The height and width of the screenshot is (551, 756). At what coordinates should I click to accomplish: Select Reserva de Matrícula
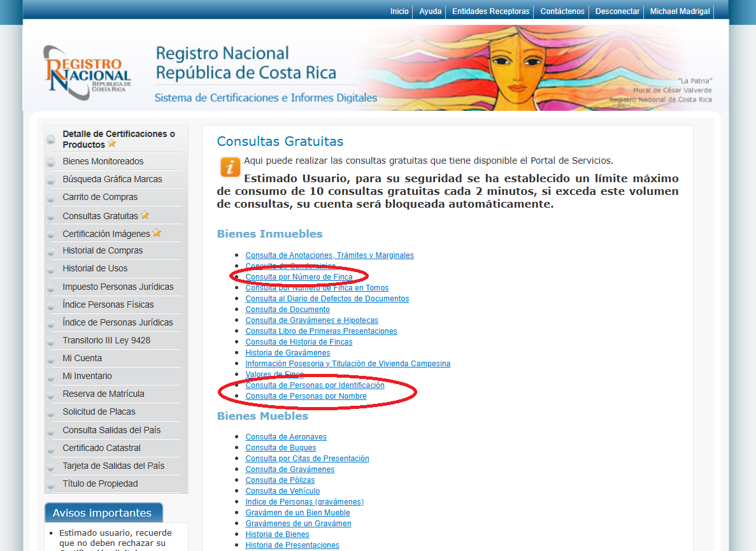tap(103, 394)
